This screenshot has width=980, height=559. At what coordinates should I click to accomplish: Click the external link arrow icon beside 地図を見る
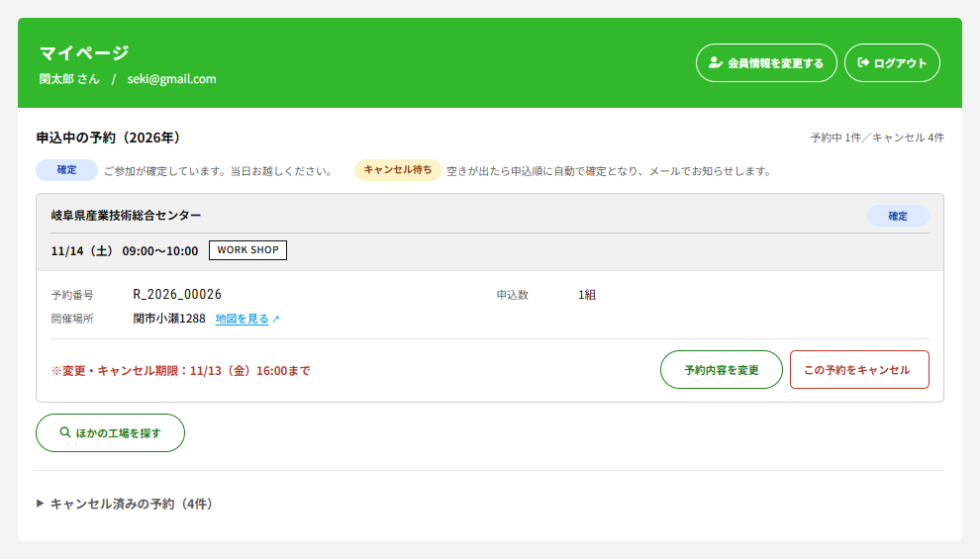pyautogui.click(x=275, y=320)
